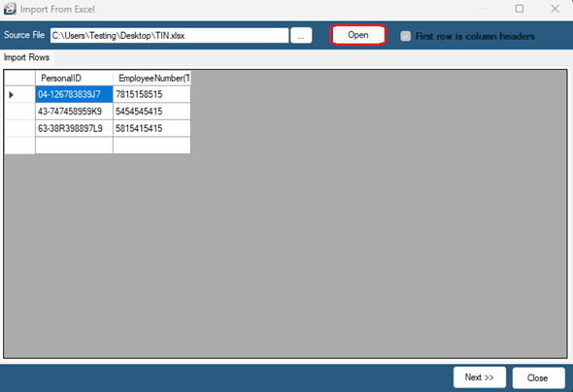Click row header of 63-38R398897L9 row
The height and width of the screenshot is (392, 573).
(19, 128)
